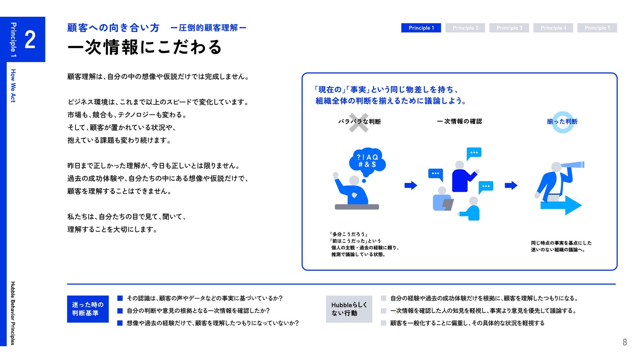Select the Principle 1 tab

(421, 28)
